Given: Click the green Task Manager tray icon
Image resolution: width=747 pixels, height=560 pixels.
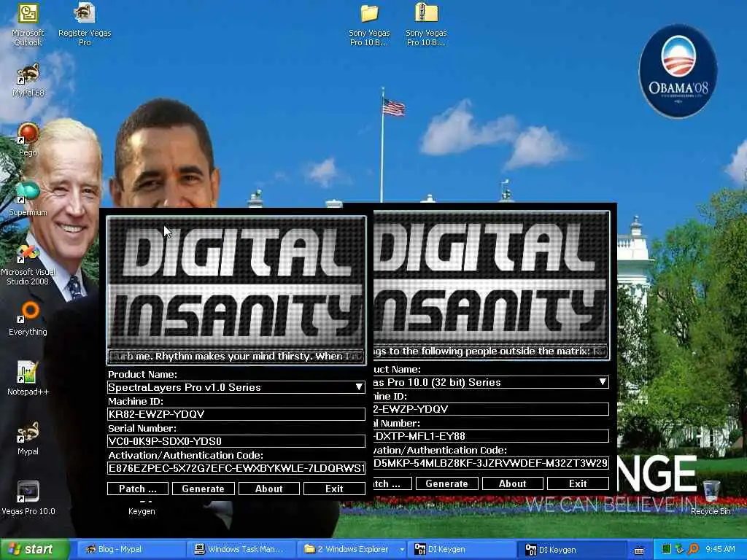Looking at the screenshot, I should point(667,549).
